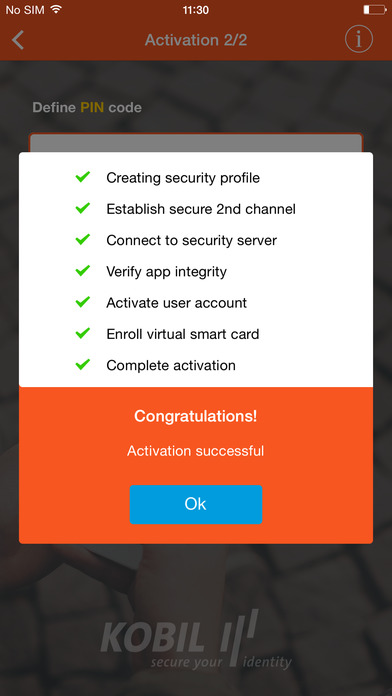Click checkmark beside Verify app integrity
Image resolution: width=392 pixels, height=696 pixels.
click(x=83, y=271)
